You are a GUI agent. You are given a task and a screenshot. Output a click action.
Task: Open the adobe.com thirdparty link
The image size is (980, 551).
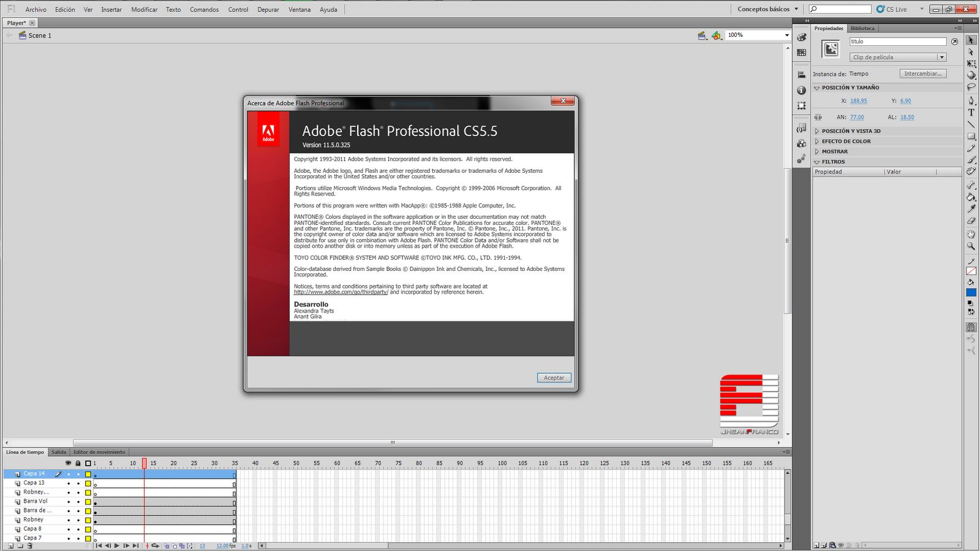tap(341, 292)
